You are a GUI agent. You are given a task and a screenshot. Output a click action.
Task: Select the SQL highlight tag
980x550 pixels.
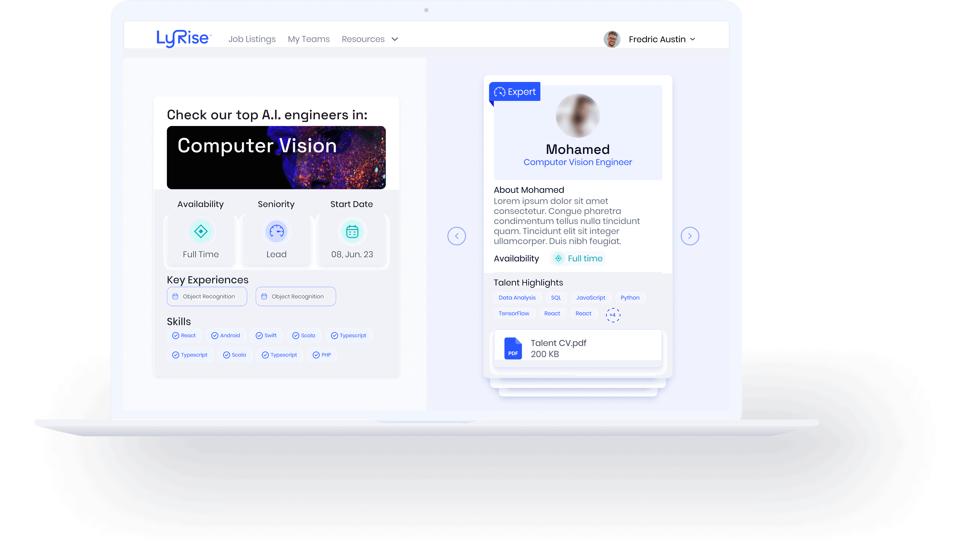[x=556, y=298]
